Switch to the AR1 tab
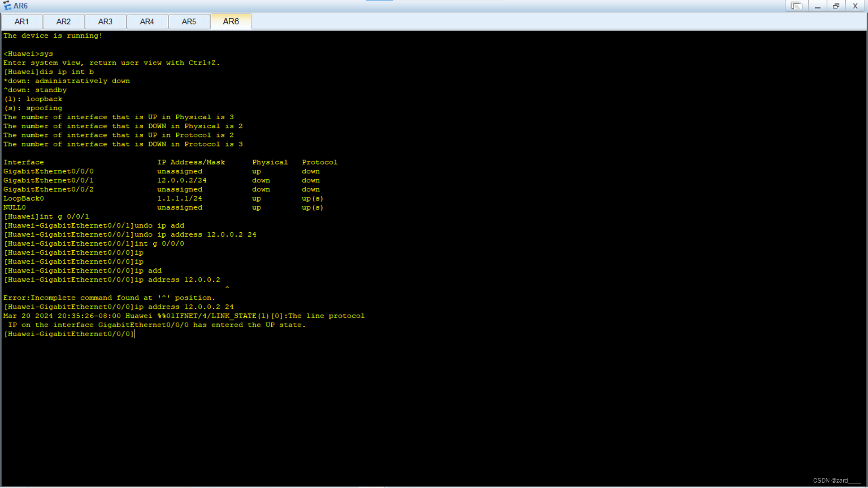 22,22
